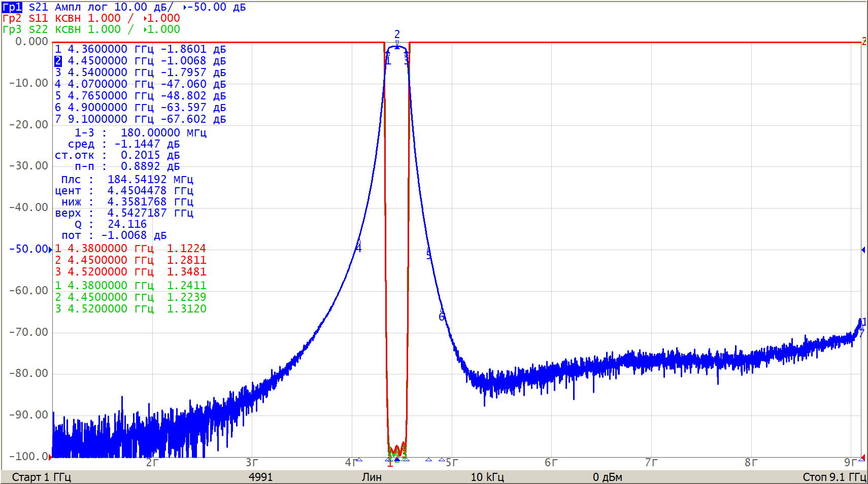Click the highlighted marker 2 row in the table
This screenshot has height=484, width=868.
140,61
